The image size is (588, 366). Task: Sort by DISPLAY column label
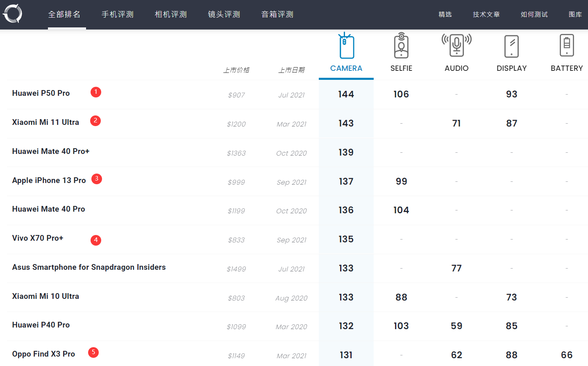pyautogui.click(x=511, y=68)
